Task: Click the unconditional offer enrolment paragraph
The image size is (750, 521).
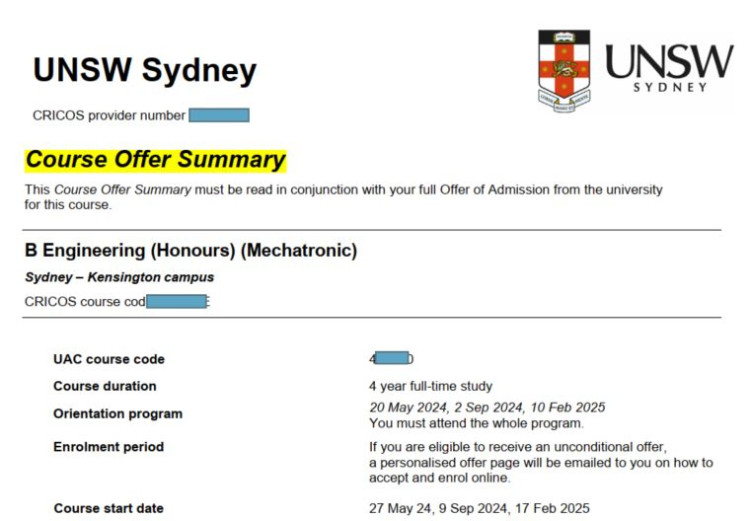Action: point(541,463)
